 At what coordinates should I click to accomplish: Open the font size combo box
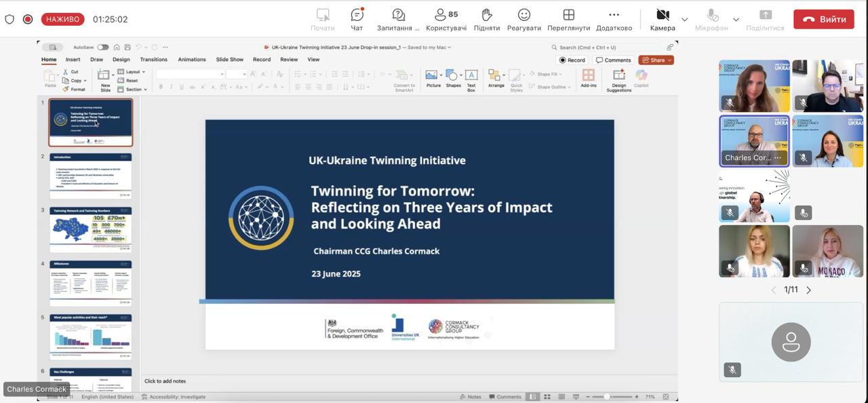pos(237,74)
